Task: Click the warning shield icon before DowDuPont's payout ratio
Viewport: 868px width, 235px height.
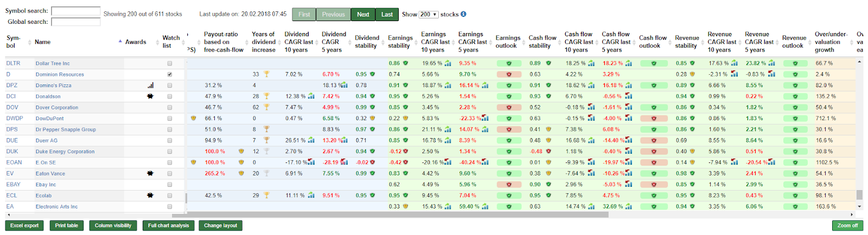Action: (x=193, y=118)
